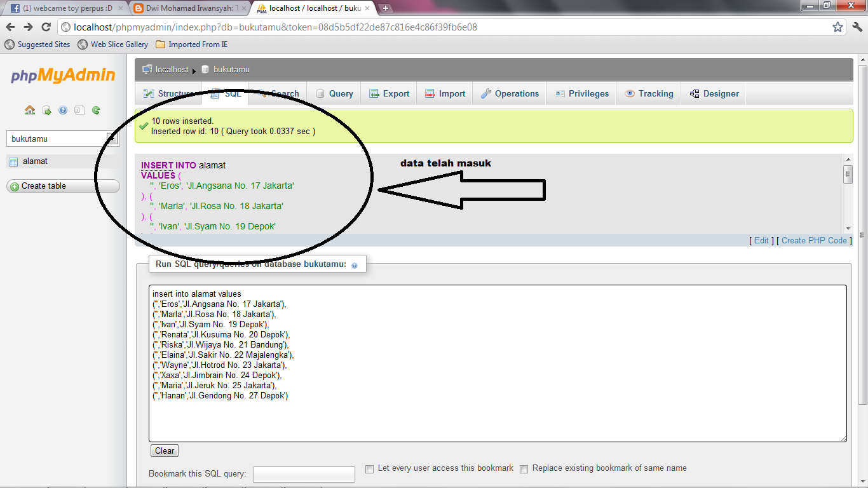The image size is (868, 488).
Task: Open the bukutamu database dropdown
Action: pos(62,139)
